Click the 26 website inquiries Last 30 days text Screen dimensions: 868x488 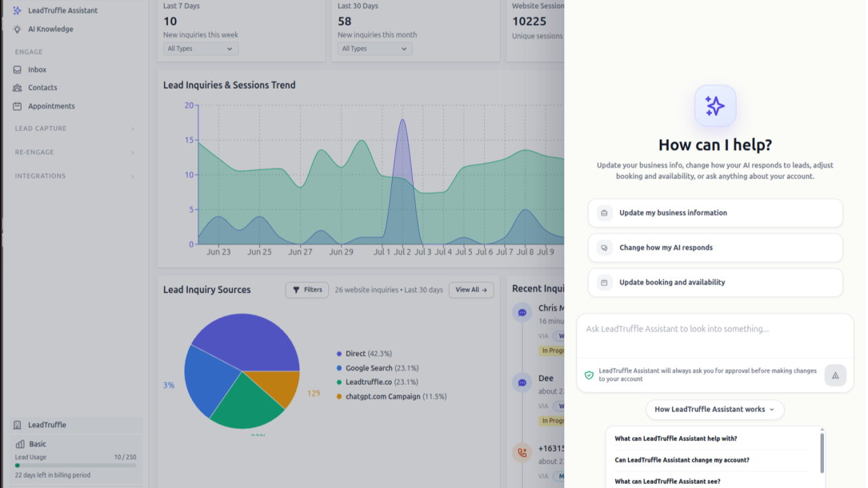(x=389, y=290)
